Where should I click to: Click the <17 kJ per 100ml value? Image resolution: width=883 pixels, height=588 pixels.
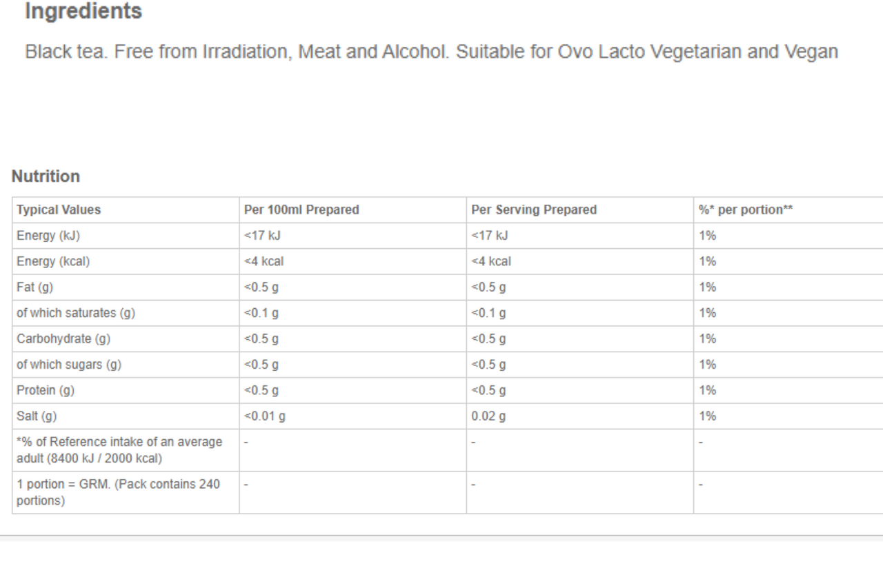click(x=262, y=236)
